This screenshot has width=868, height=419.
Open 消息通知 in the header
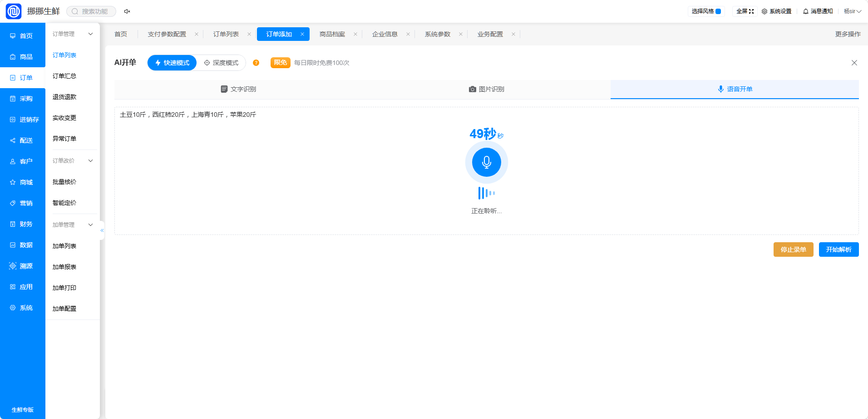(x=818, y=11)
